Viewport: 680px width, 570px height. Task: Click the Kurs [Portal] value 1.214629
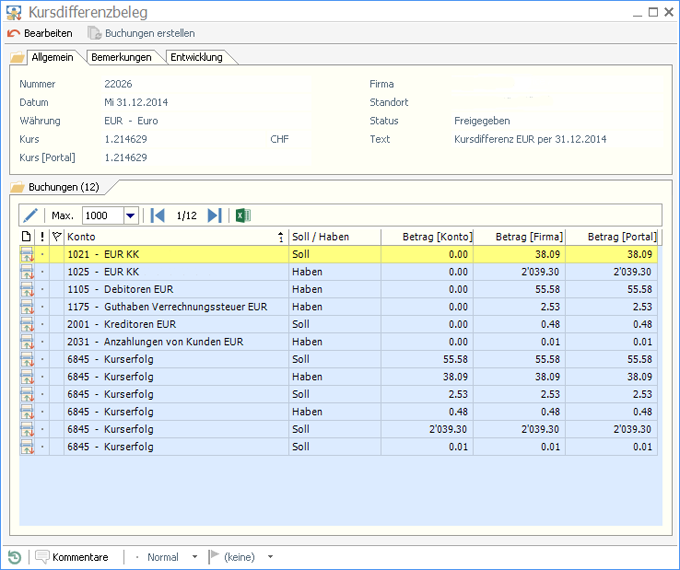tap(126, 157)
